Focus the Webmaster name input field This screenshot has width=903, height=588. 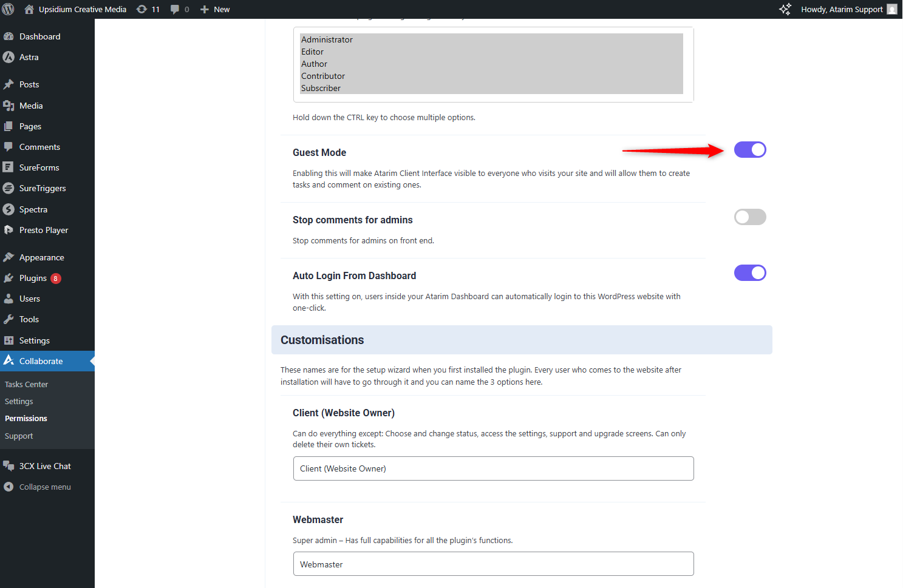493,564
